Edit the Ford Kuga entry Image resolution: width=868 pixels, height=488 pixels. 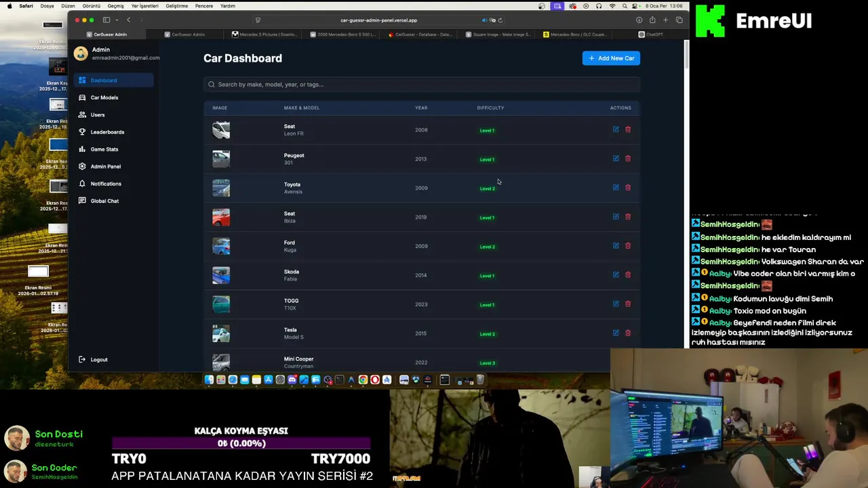tap(616, 245)
